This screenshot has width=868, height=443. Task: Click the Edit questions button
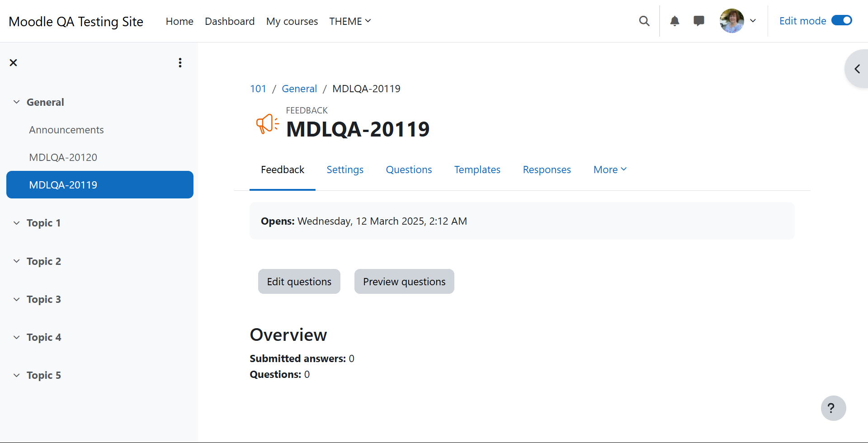pos(299,282)
